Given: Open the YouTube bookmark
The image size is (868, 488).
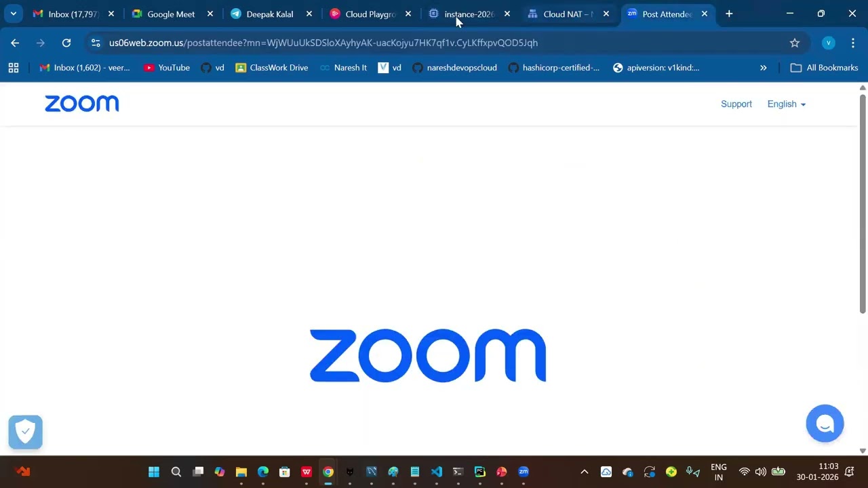Looking at the screenshot, I should point(167,68).
